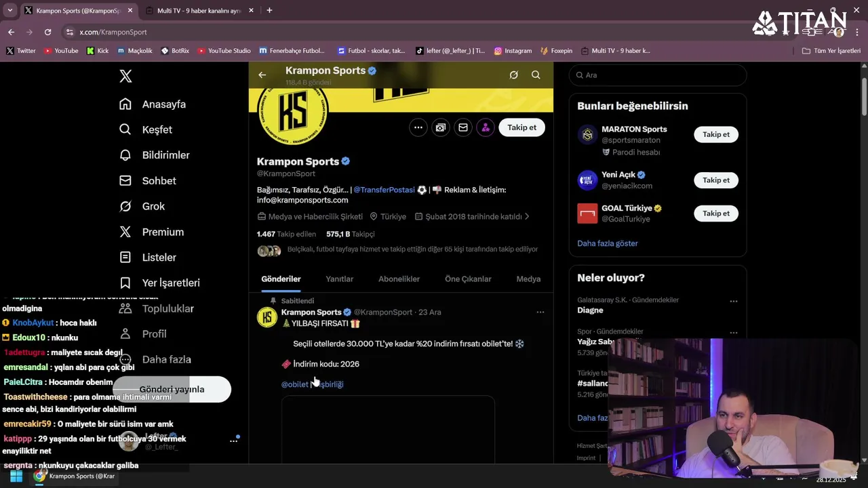Open Krampon Sports profile picture
Screen dimensions: 868x488
point(294,112)
